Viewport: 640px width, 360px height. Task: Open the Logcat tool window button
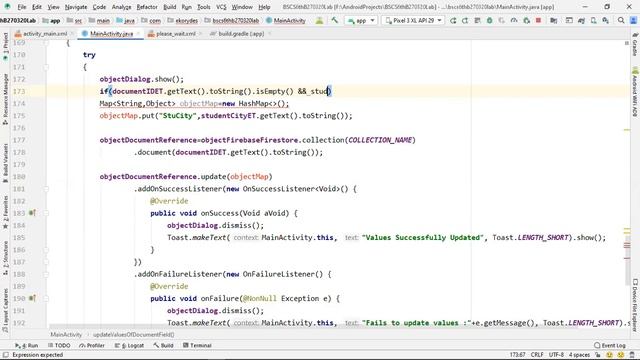click(129, 345)
